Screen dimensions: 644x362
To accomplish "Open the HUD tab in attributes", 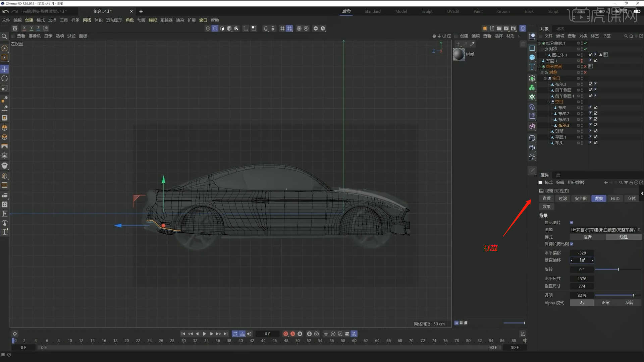I will (615, 199).
